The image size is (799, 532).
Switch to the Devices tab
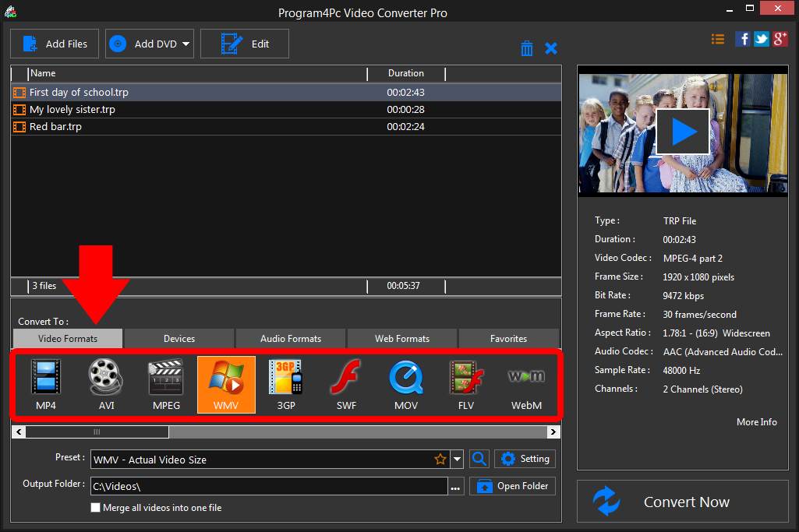point(179,338)
